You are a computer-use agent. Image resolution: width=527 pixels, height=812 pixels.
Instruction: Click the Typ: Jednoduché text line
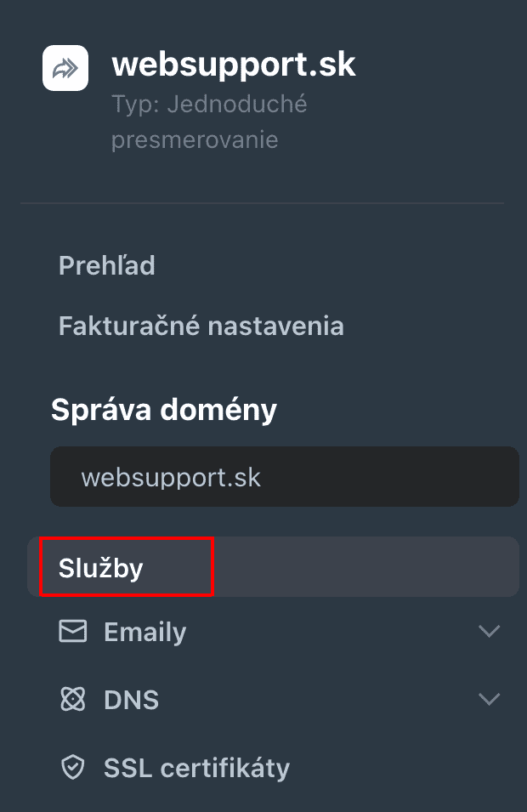point(209,105)
